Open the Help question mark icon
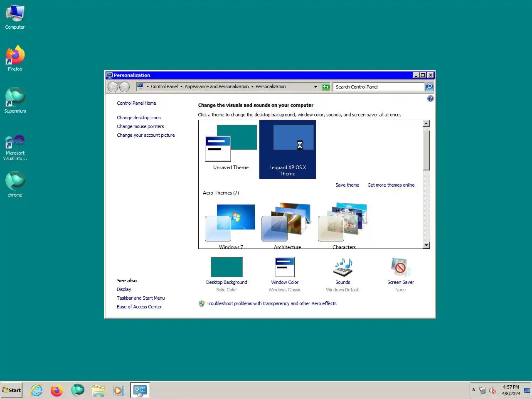Image resolution: width=532 pixels, height=399 pixels. (x=430, y=99)
